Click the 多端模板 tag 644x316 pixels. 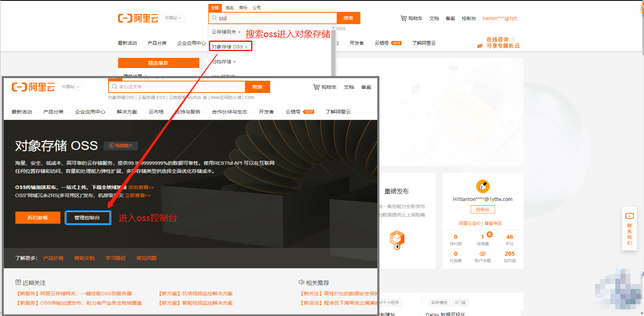click(x=439, y=303)
